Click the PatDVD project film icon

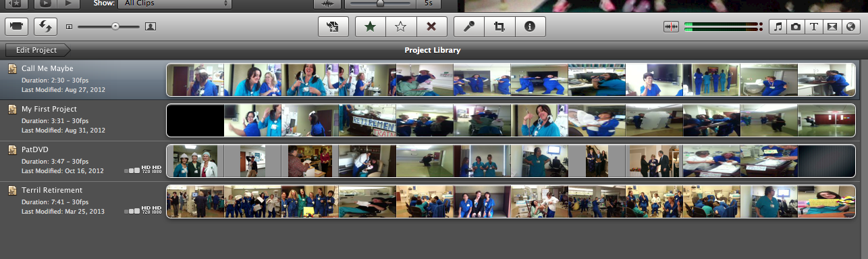[x=12, y=149]
